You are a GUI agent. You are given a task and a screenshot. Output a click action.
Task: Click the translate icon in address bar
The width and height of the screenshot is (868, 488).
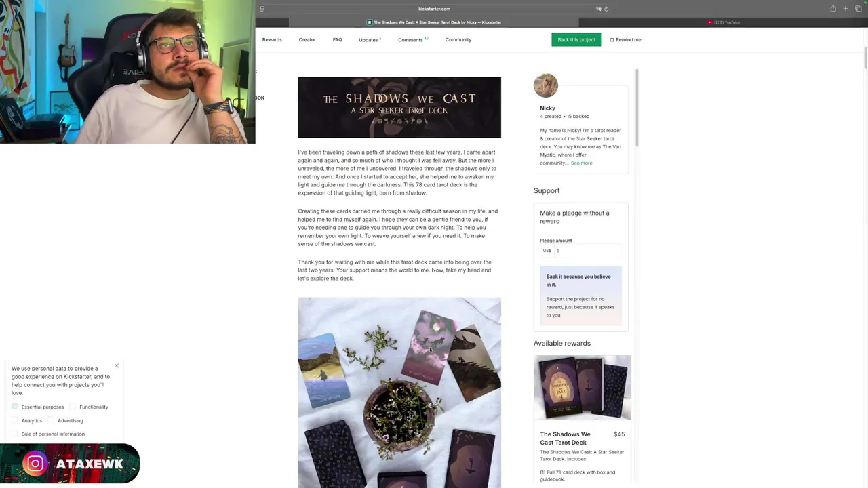pyautogui.click(x=598, y=9)
